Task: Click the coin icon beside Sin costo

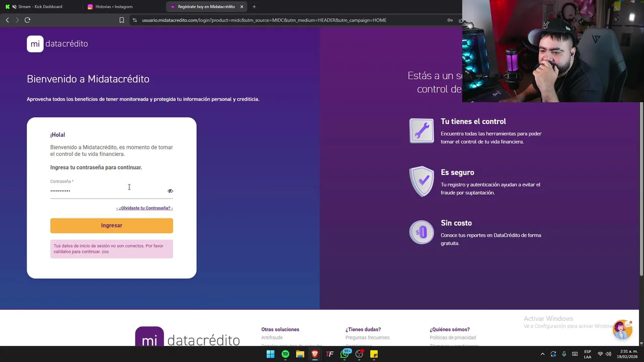Action: [422, 232]
